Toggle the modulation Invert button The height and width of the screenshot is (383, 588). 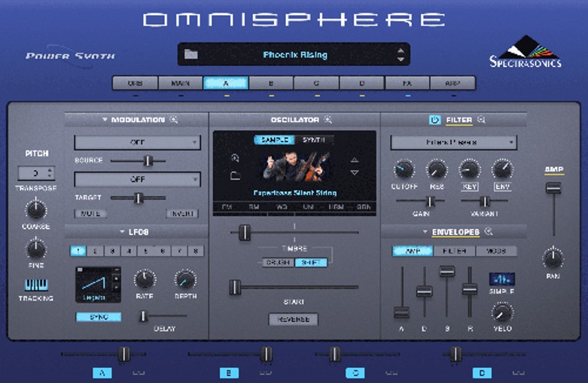pos(182,214)
